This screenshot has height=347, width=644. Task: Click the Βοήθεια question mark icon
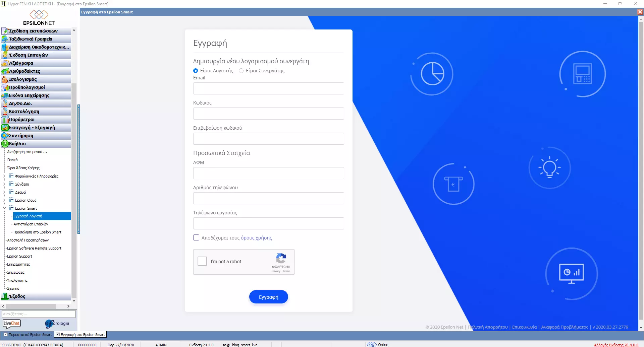5,144
